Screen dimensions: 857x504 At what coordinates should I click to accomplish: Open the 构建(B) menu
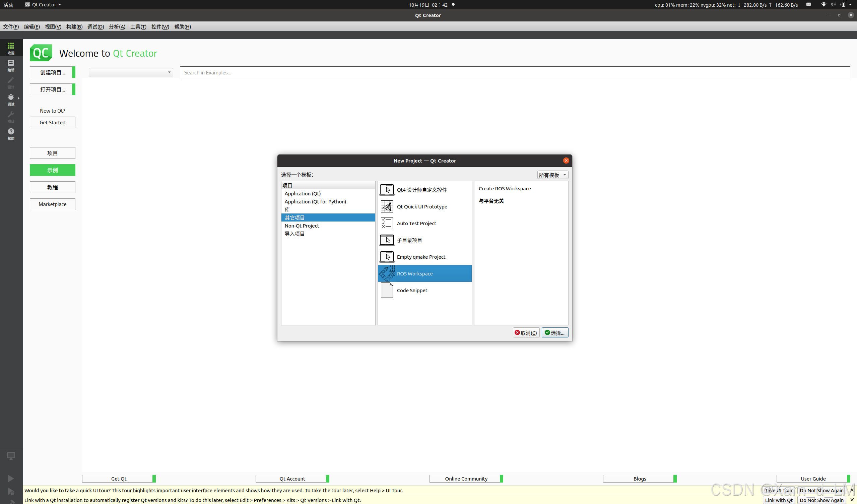pos(74,27)
